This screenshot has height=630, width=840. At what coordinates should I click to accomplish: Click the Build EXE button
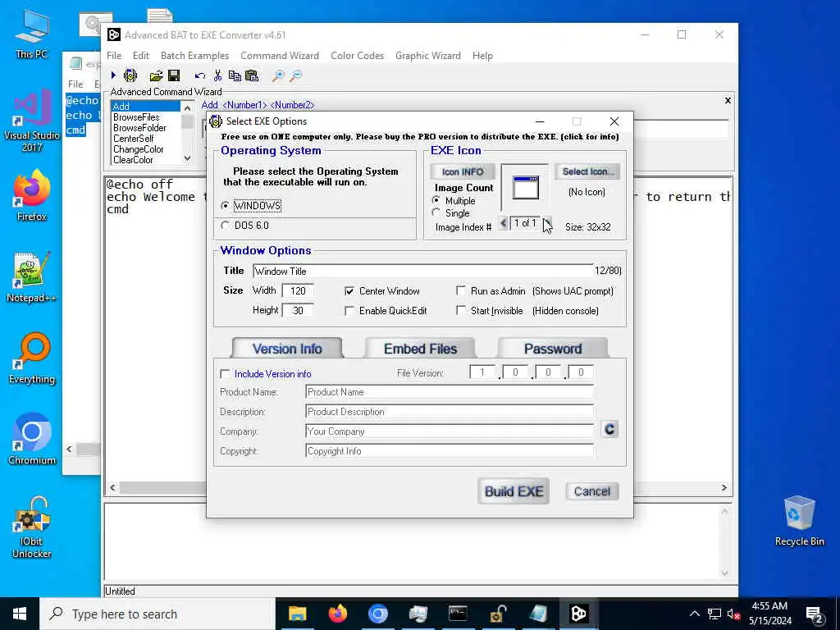coord(514,491)
